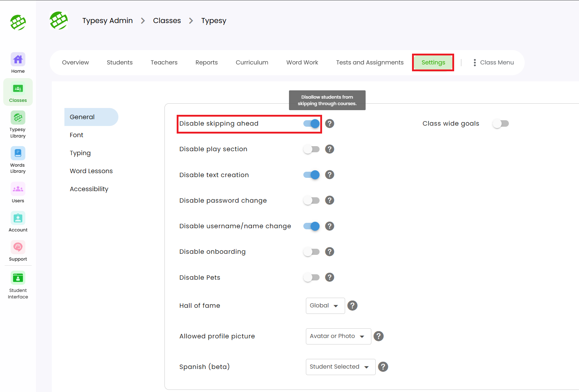Go to Words Library in sidebar
Image resolution: width=579 pixels, height=392 pixels.
(18, 154)
